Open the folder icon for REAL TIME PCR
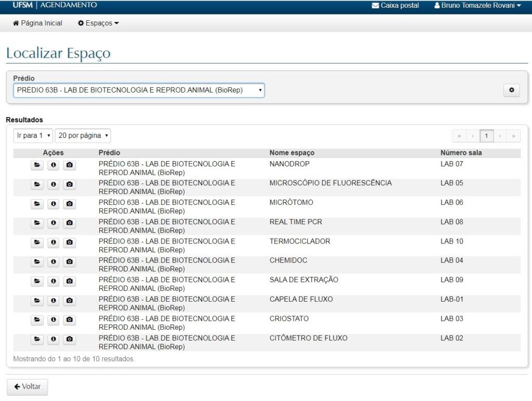Screen dimensions: 532x401 (36, 223)
